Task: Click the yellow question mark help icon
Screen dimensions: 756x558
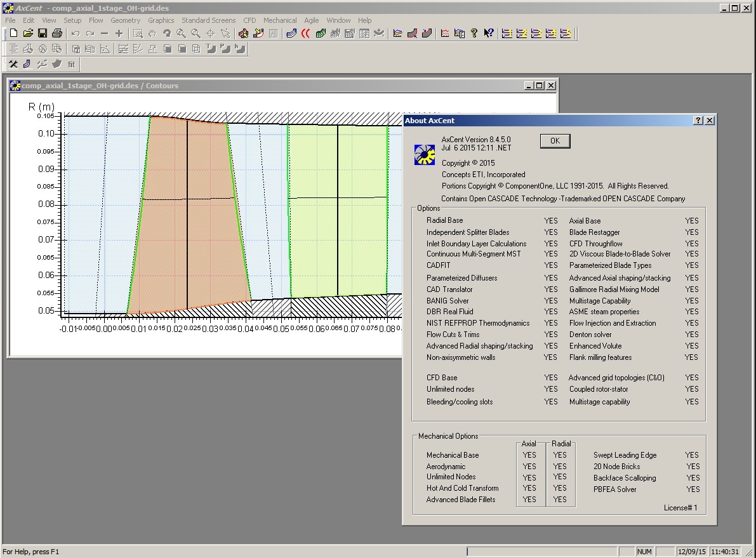Action: [474, 34]
